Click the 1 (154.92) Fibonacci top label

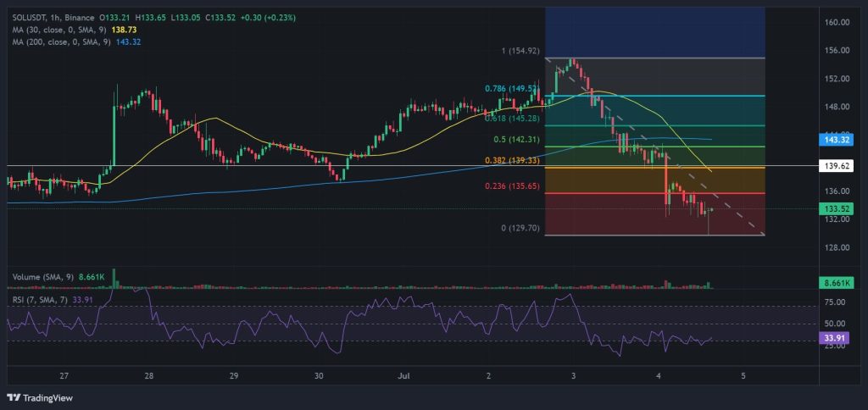517,51
